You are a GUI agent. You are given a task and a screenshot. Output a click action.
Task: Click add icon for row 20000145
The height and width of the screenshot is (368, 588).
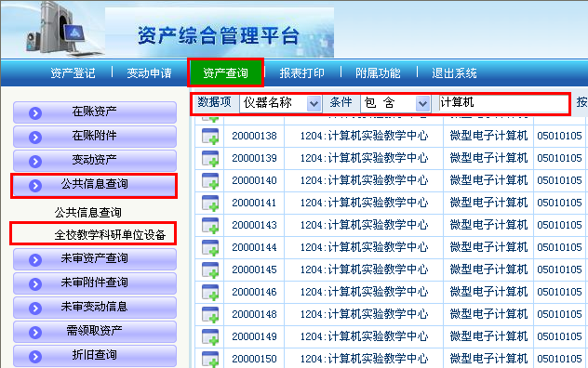pyautogui.click(x=210, y=269)
